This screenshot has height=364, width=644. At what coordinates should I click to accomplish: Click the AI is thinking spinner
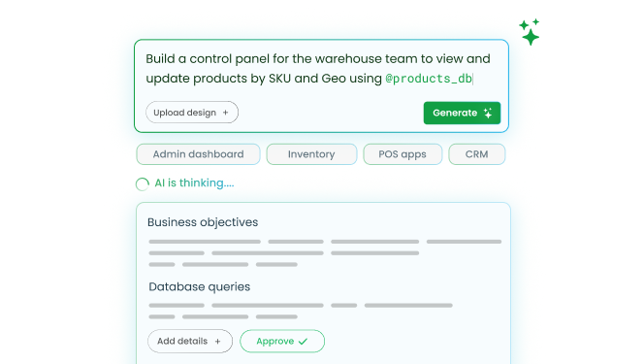pyautogui.click(x=143, y=184)
